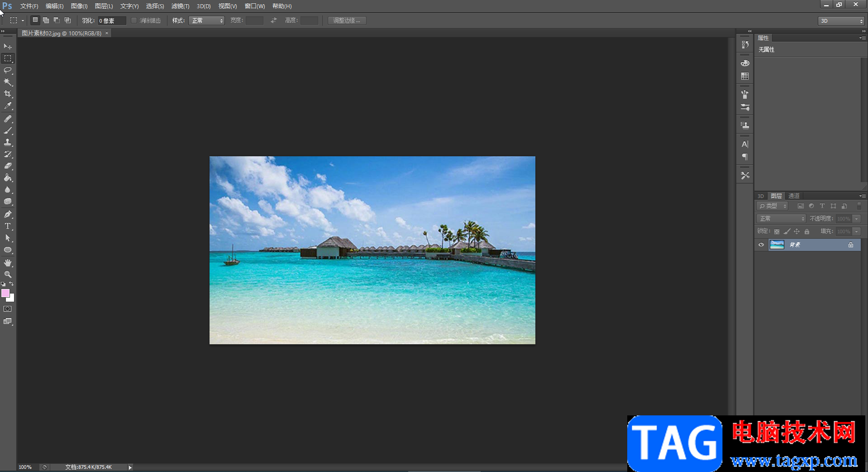868x472 pixels.
Task: Swap foreground and background colors
Action: click(x=11, y=284)
